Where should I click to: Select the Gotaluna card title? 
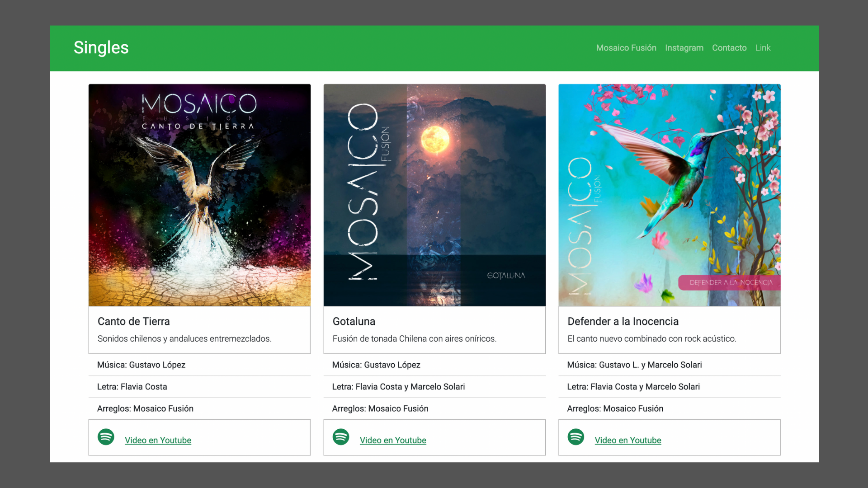[354, 321]
